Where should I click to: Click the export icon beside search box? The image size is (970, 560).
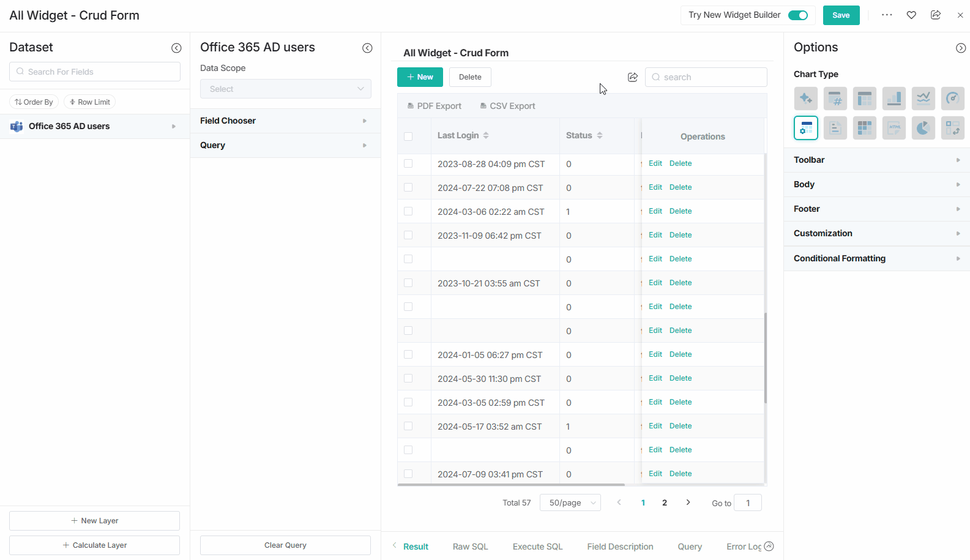(x=633, y=77)
